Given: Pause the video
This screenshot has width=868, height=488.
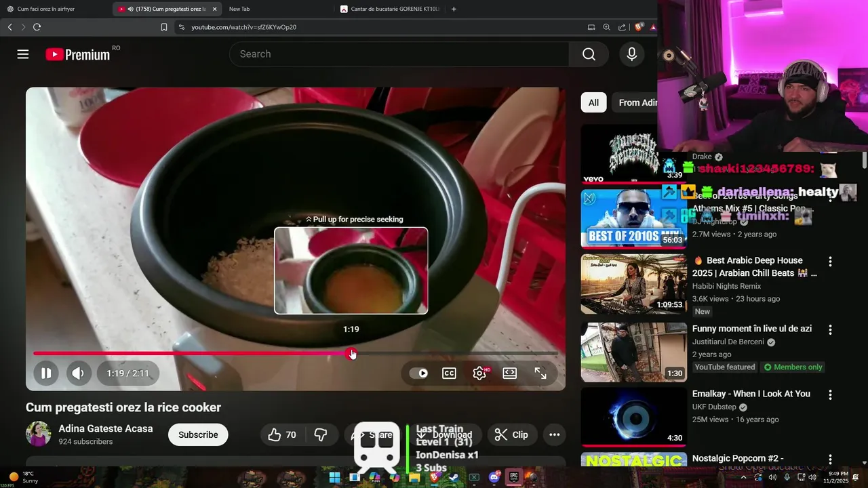Looking at the screenshot, I should point(46,373).
